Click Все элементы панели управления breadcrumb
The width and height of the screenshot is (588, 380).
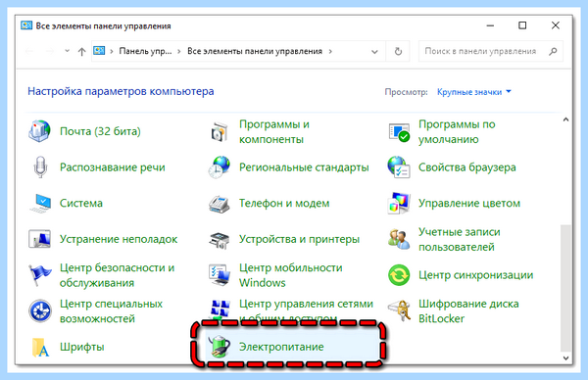pos(255,51)
